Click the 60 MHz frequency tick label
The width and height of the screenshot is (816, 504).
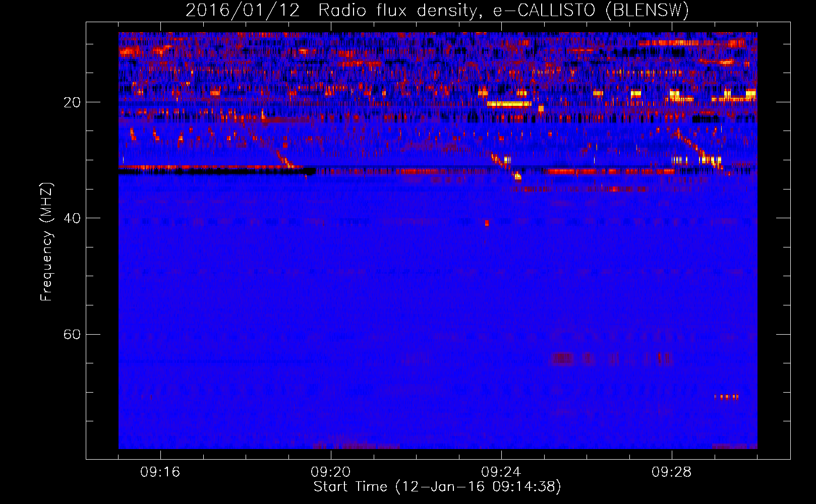coord(72,334)
